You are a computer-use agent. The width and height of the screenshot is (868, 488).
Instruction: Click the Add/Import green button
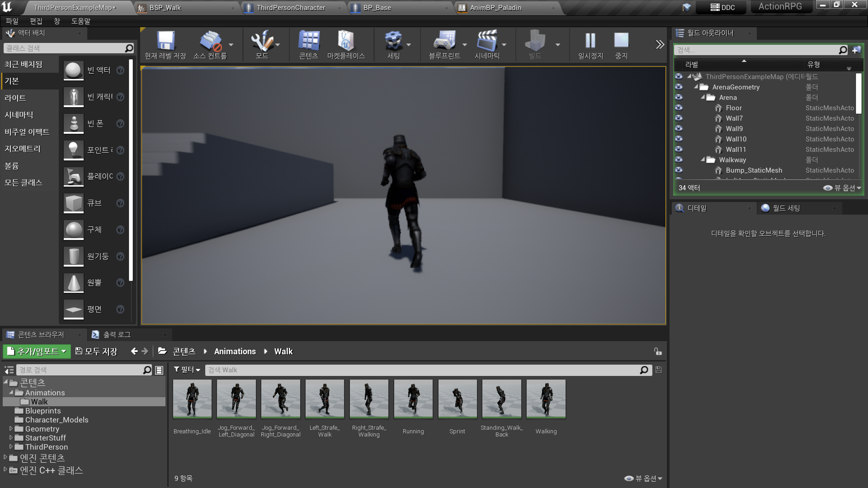pyautogui.click(x=37, y=352)
